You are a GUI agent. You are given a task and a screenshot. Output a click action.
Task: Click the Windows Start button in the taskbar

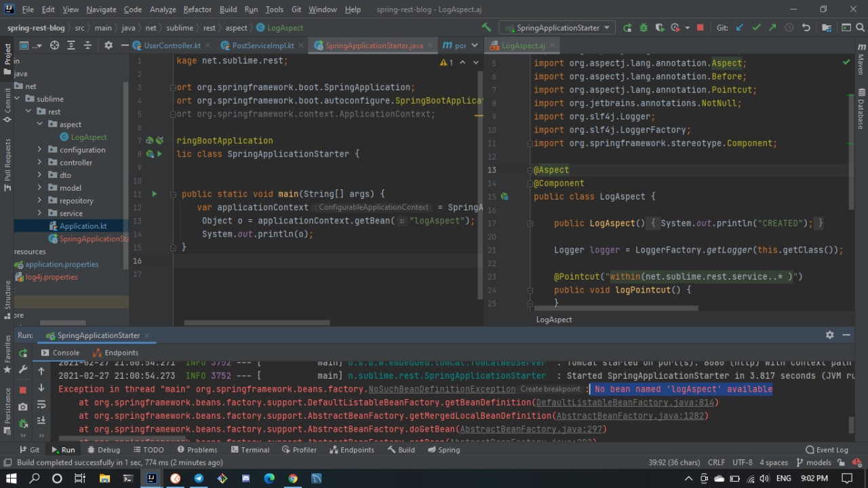(x=12, y=478)
